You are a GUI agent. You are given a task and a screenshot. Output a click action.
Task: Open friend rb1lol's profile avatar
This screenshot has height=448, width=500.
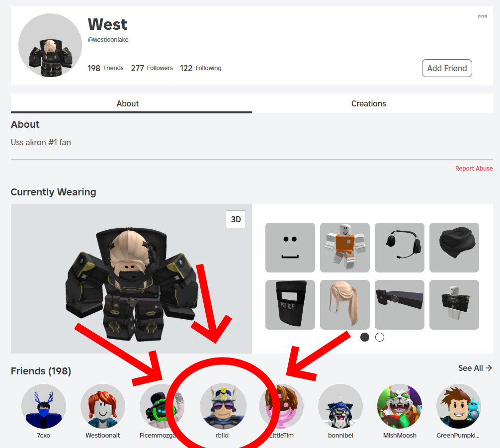[x=223, y=406]
